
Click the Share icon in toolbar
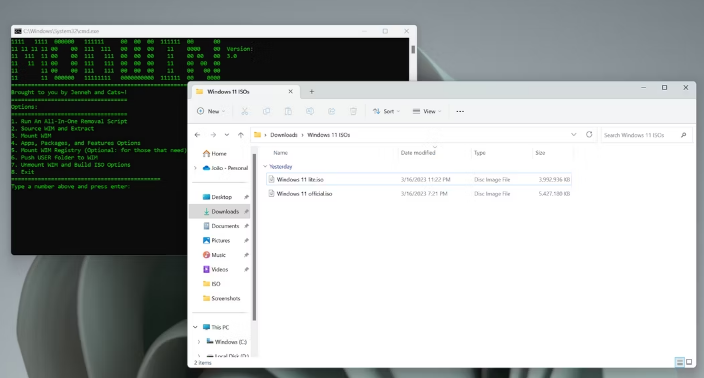(331, 111)
